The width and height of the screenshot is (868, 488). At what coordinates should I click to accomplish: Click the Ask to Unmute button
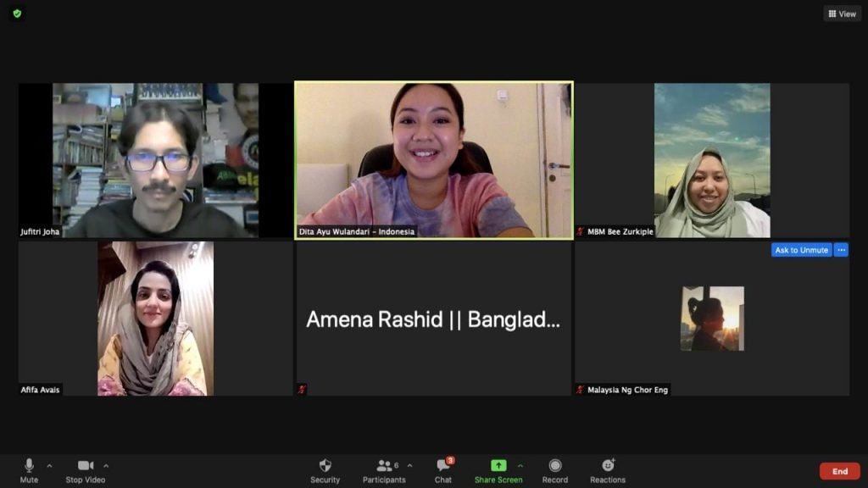coord(801,250)
